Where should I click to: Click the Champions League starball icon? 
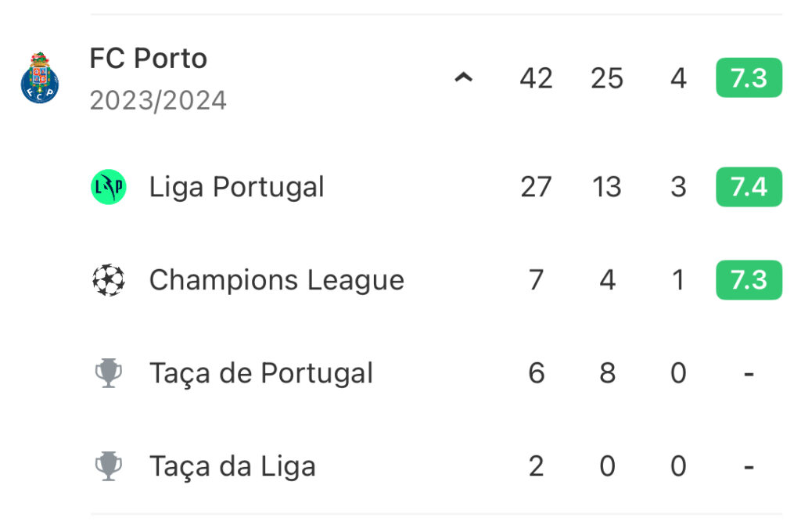click(x=108, y=280)
